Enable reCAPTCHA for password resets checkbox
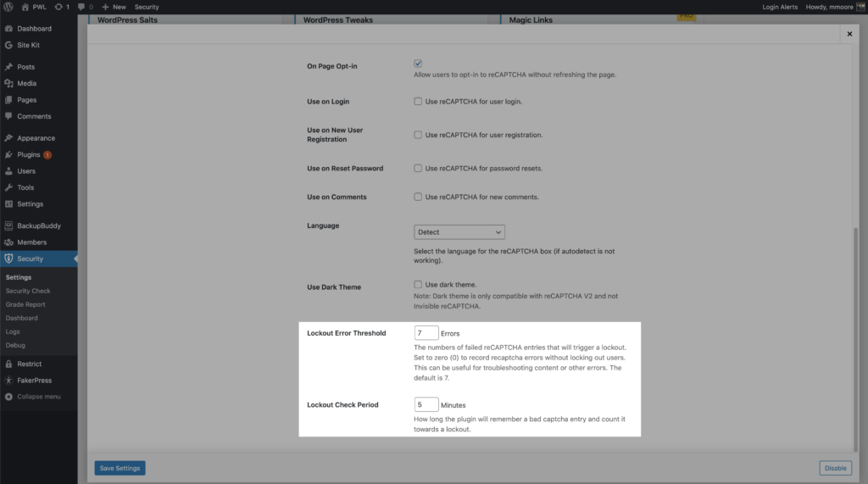868x484 pixels. pyautogui.click(x=418, y=169)
